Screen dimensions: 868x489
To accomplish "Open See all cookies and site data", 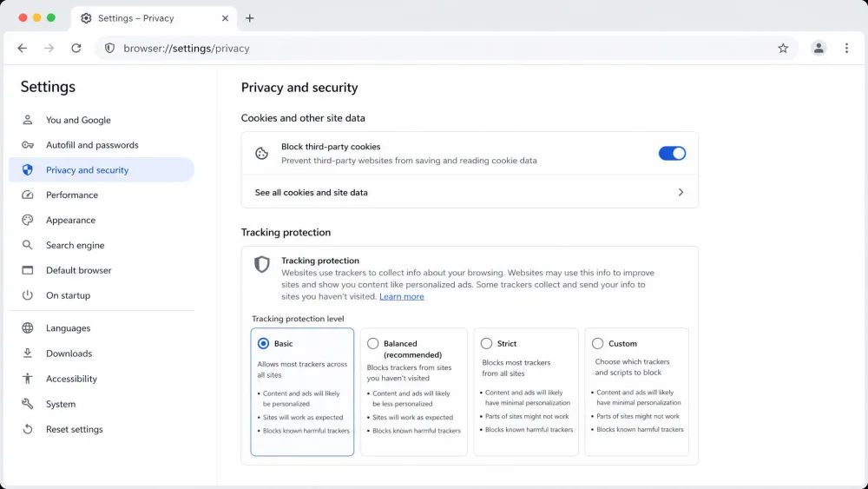I will 470,192.
